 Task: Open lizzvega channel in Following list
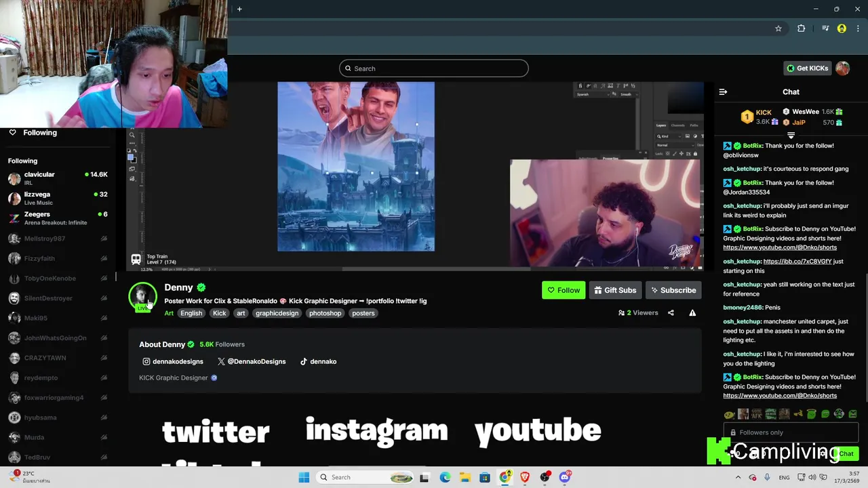pos(58,198)
